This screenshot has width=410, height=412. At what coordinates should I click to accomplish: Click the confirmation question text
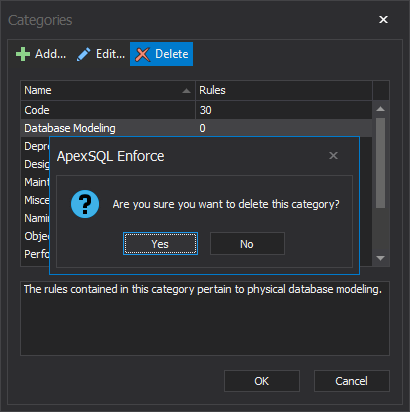coord(226,204)
